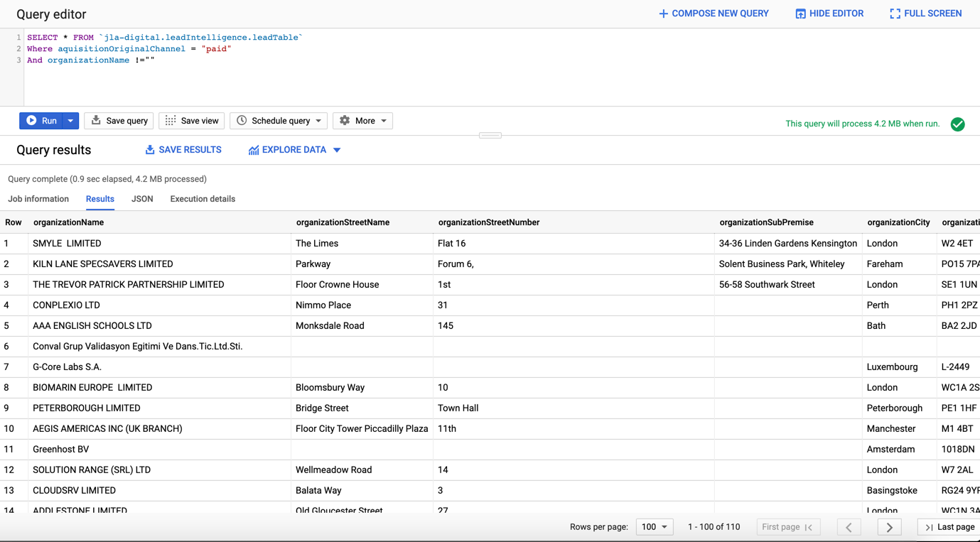Click the Run query play icon
The width and height of the screenshot is (980, 542).
click(x=32, y=121)
